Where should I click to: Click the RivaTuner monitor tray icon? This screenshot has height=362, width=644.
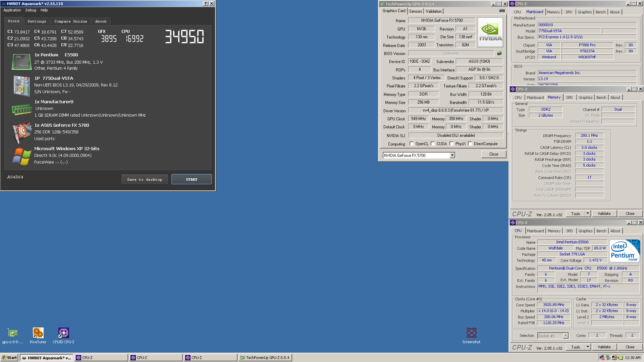pos(614,358)
